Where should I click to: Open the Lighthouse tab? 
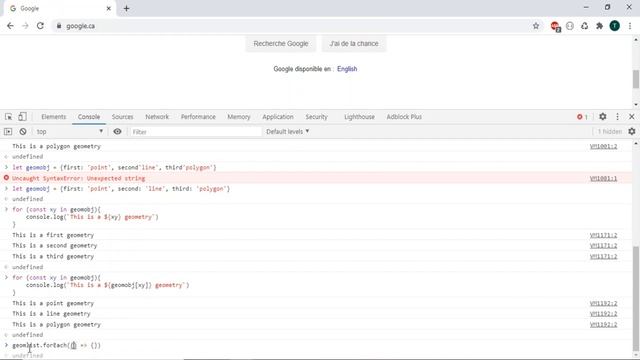(x=359, y=117)
